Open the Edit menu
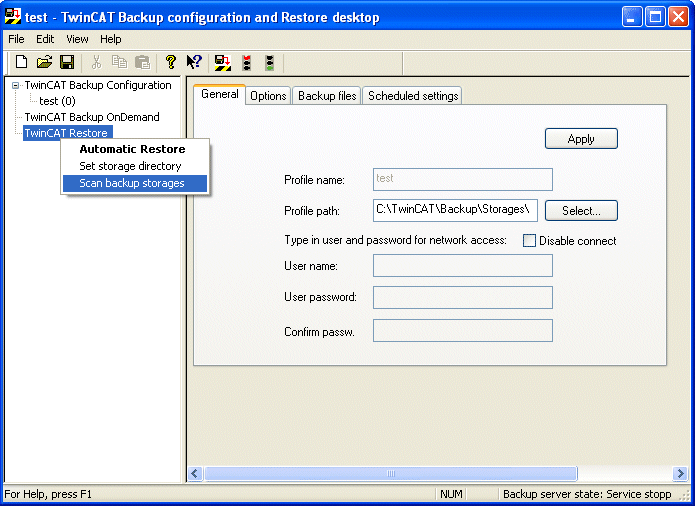 (x=45, y=39)
